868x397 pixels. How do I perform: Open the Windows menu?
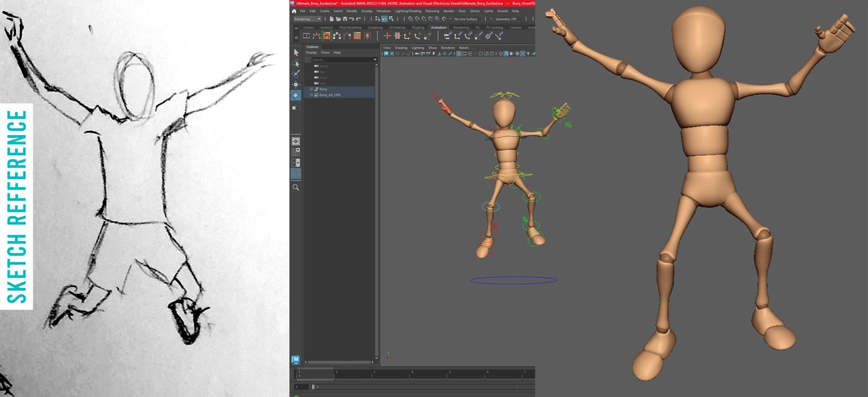point(383,11)
